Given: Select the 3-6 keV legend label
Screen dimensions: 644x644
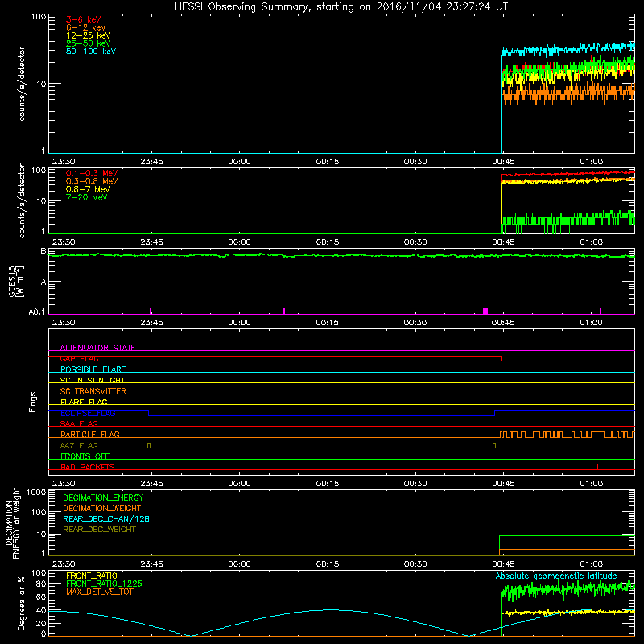Looking at the screenshot, I should pyautogui.click(x=83, y=19).
